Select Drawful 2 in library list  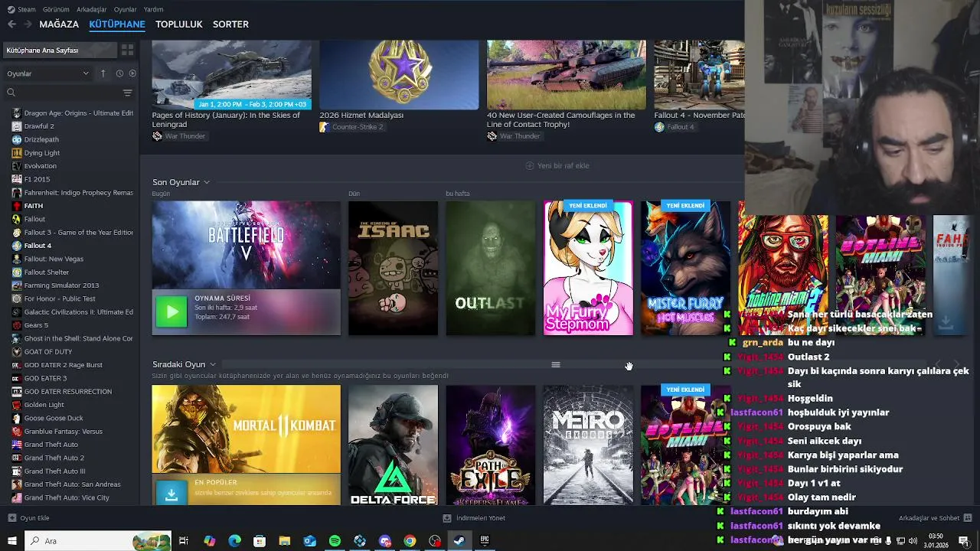[x=73, y=126]
